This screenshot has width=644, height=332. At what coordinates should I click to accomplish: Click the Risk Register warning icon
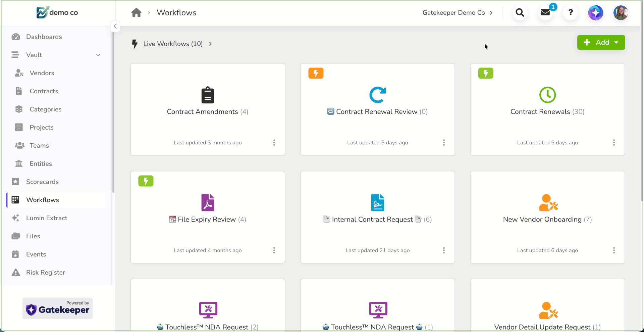click(x=15, y=273)
